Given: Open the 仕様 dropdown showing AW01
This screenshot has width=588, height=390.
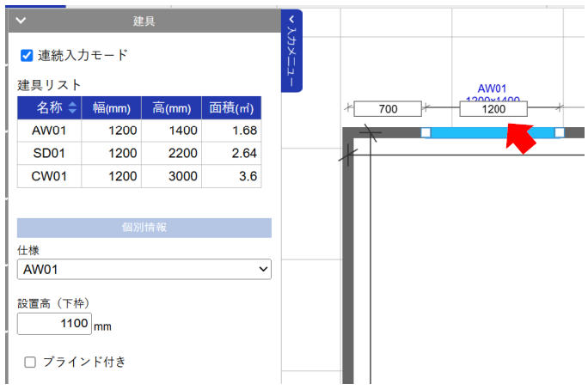Looking at the screenshot, I should tap(144, 270).
